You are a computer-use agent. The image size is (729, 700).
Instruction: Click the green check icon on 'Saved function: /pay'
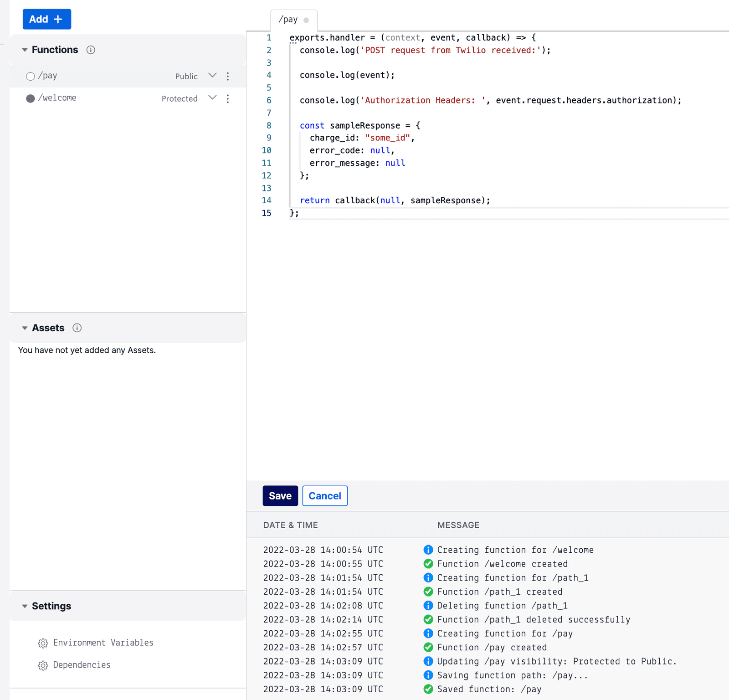pos(428,690)
